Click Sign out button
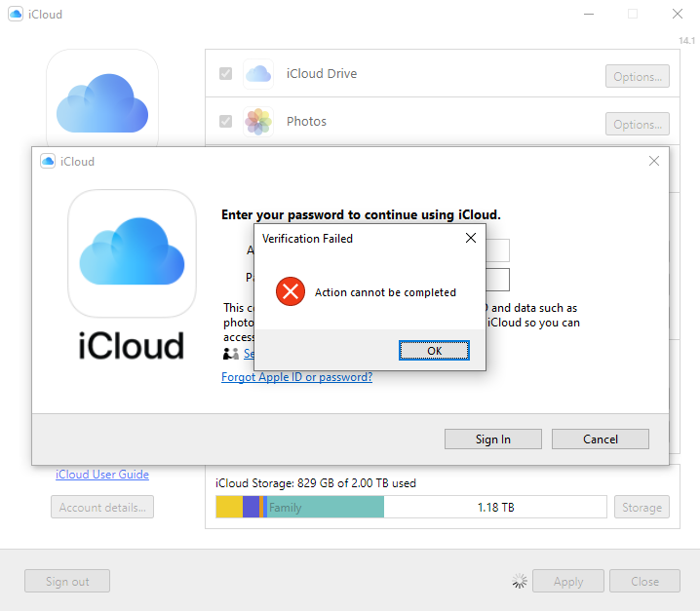Image resolution: width=700 pixels, height=611 pixels. [x=67, y=581]
